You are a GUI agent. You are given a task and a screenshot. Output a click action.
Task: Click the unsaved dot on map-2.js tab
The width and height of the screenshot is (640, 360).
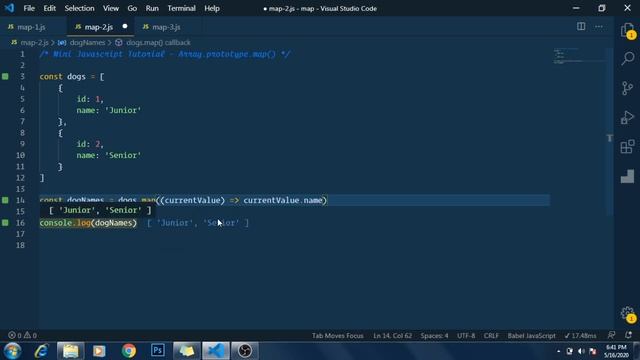[x=125, y=27]
